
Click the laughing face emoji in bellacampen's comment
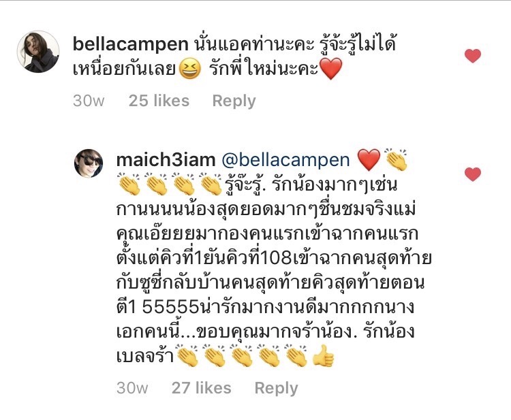pyautogui.click(x=190, y=69)
